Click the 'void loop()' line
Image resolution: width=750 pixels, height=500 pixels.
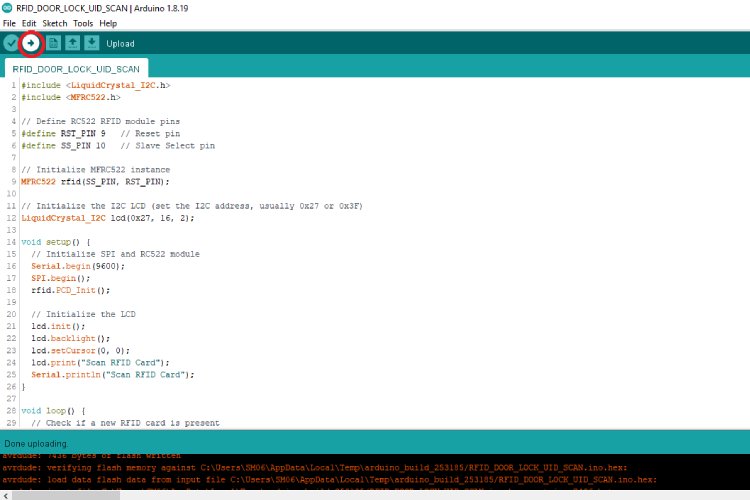click(x=53, y=411)
